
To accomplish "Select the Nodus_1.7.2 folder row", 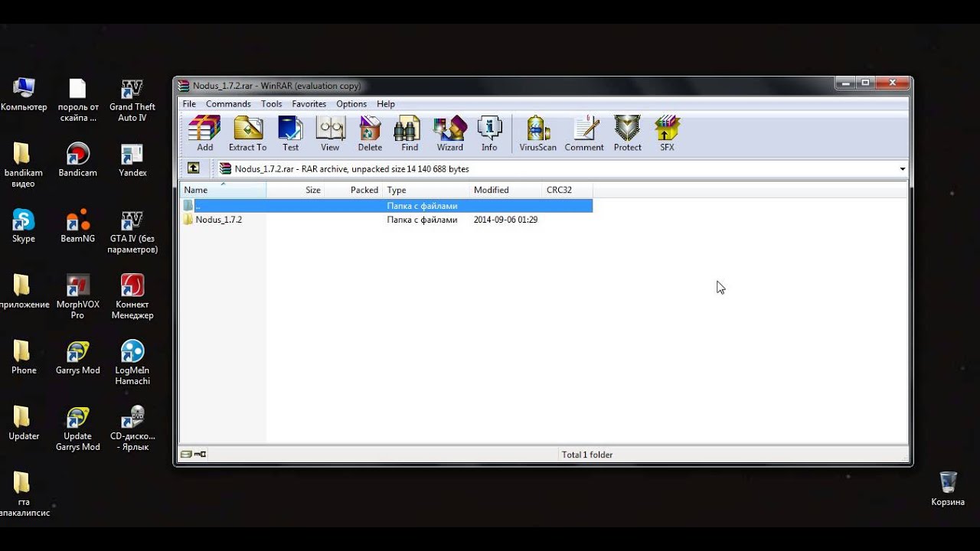I will tap(387, 220).
